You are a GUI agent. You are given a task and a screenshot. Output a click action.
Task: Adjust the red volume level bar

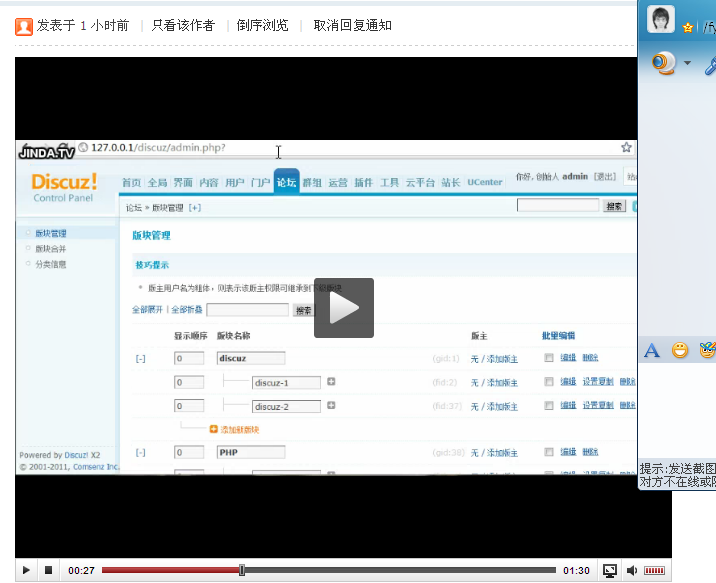click(654, 570)
